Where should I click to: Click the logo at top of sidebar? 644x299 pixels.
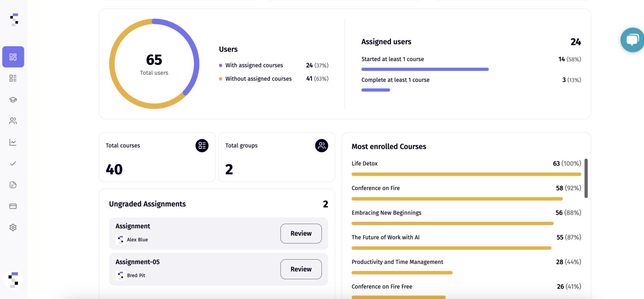[x=14, y=20]
